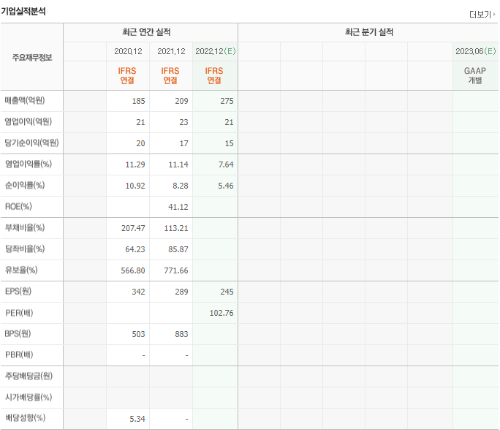Select EPS value 342
Image resolution: width=500 pixels, height=430 pixels.
(x=139, y=292)
